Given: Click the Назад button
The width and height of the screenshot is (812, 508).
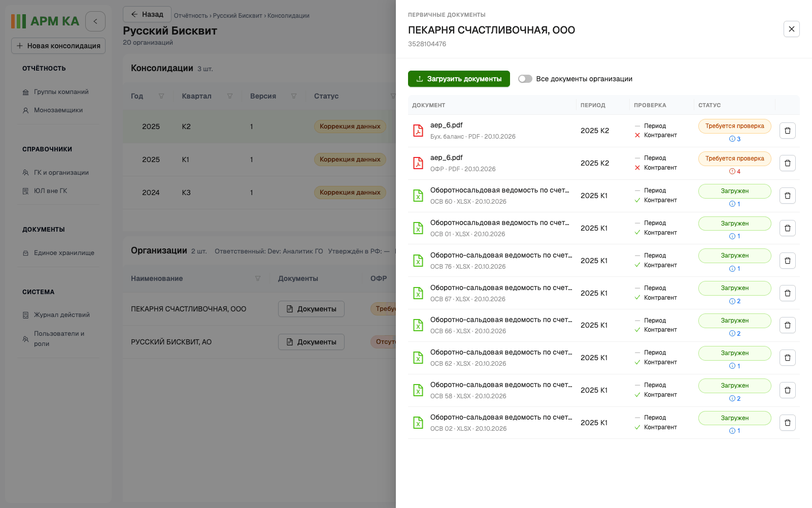Looking at the screenshot, I should pos(147,14).
